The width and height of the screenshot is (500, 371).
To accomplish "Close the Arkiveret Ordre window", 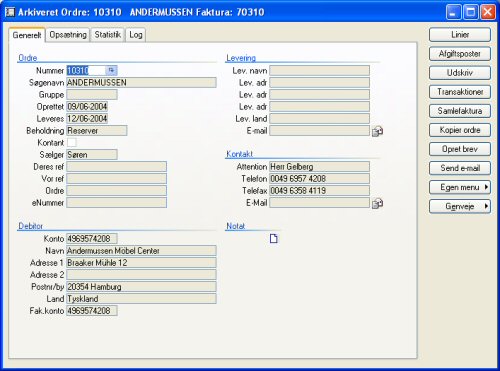I will pos(488,12).
